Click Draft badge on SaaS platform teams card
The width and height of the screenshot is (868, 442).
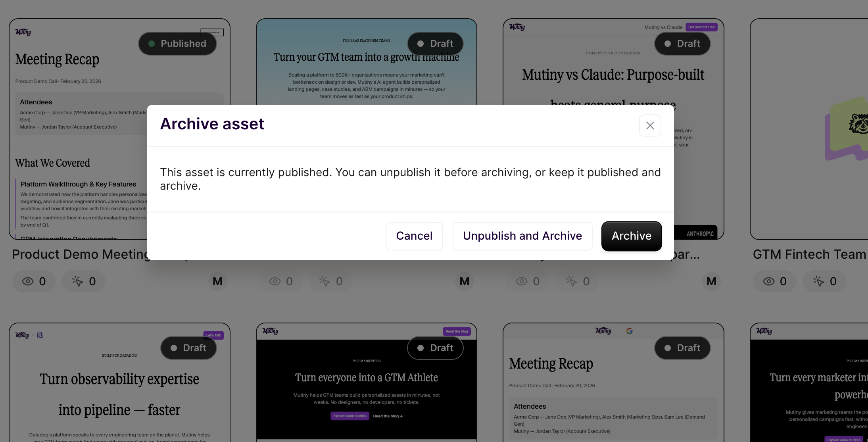click(435, 44)
